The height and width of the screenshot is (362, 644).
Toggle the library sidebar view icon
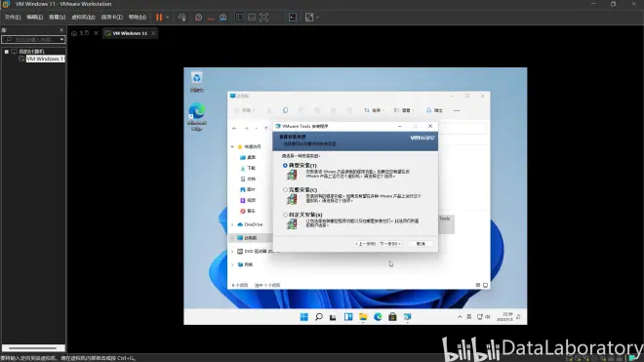point(239,18)
